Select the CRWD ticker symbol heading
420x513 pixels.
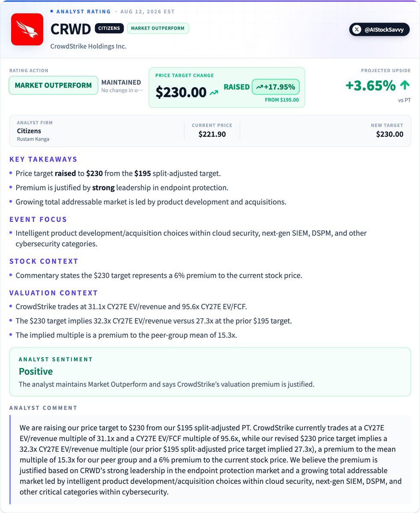click(x=71, y=29)
